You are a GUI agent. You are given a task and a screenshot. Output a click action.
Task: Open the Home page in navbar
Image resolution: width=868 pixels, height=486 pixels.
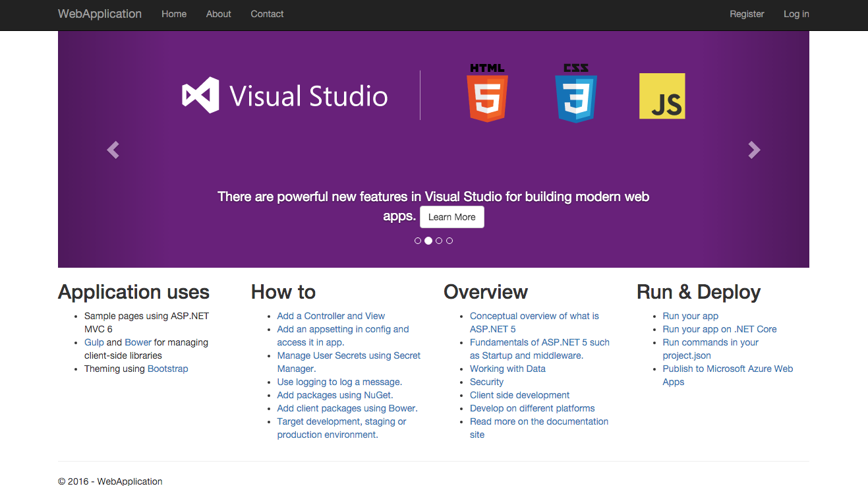(x=174, y=14)
